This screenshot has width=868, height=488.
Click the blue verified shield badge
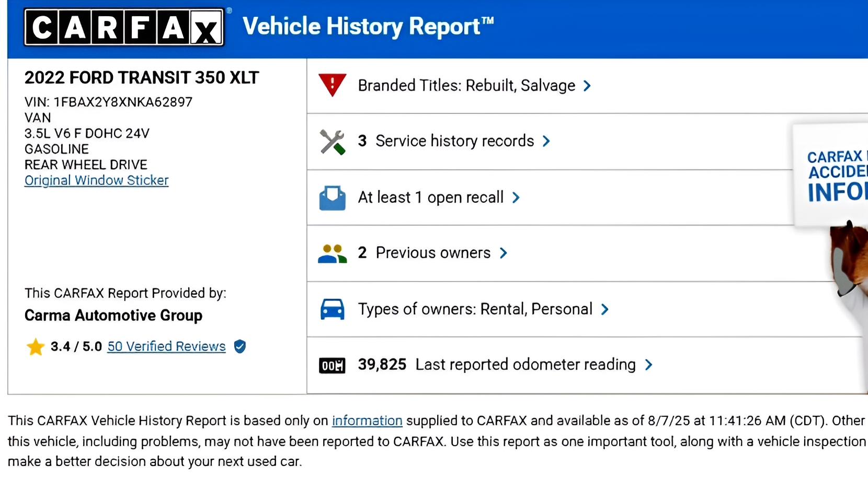pyautogui.click(x=240, y=346)
